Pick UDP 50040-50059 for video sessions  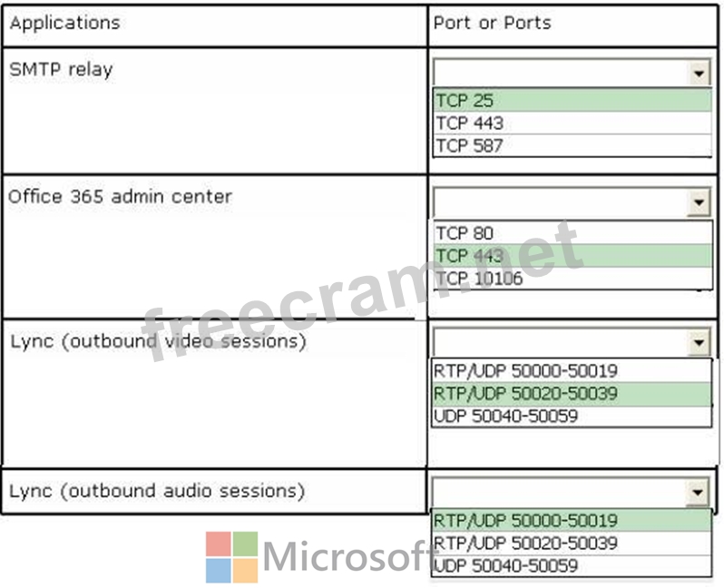click(x=572, y=416)
